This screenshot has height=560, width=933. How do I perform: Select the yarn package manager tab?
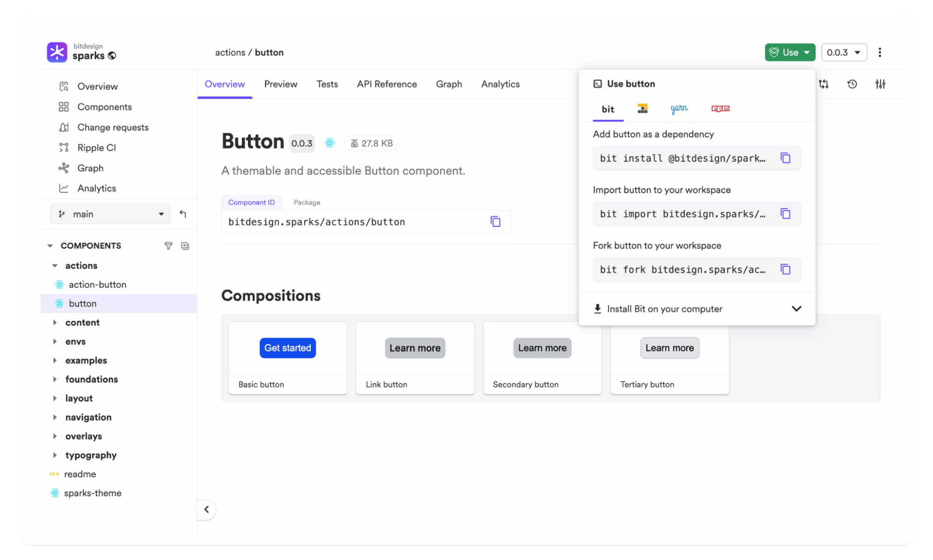coord(679,109)
